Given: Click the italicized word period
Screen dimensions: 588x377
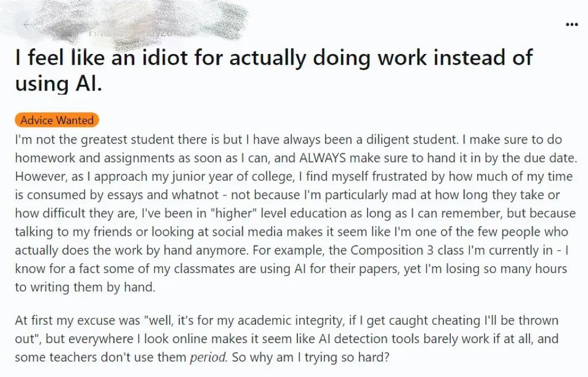Looking at the screenshot, I should (208, 357).
